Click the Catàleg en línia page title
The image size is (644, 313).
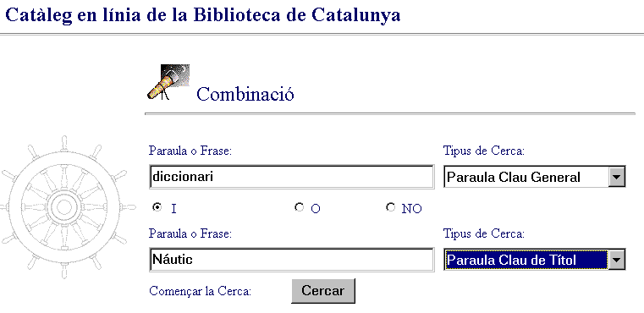tap(202, 15)
